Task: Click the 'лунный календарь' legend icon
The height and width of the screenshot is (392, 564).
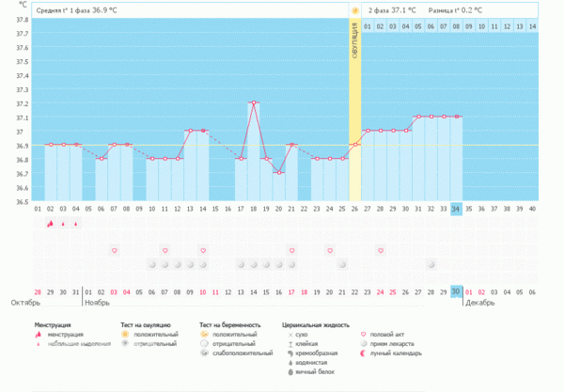Action: click(x=365, y=354)
